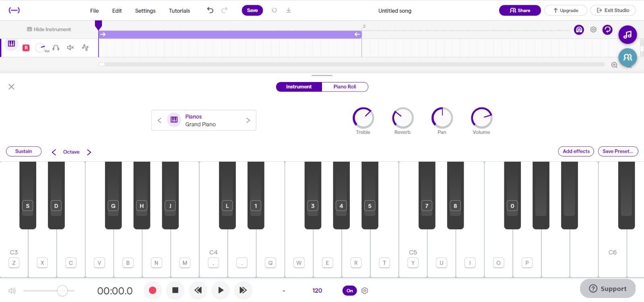This screenshot has height=302, width=644.
Task: Click the refresh icon beside Save
Action: (x=274, y=10)
